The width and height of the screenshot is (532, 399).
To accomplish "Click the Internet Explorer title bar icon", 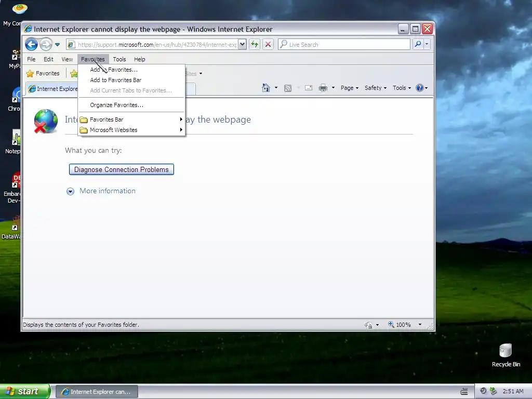I will [28, 29].
